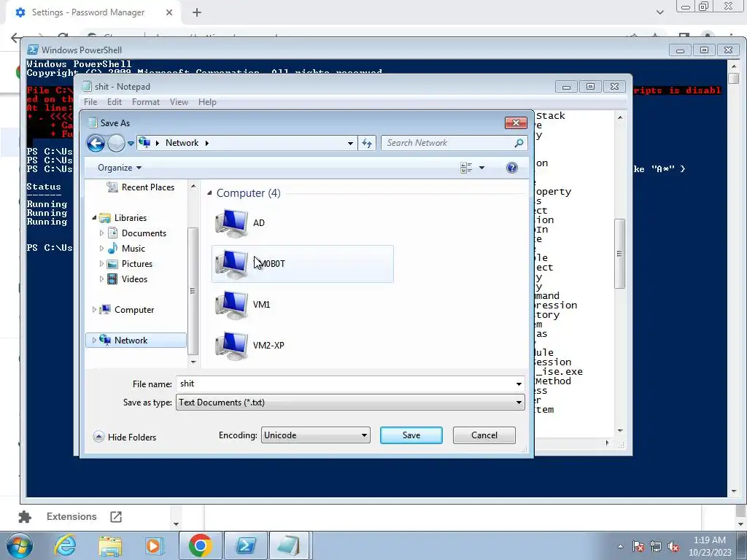Open the File name dropdown arrow
Screen dimensions: 747x560
pos(519,384)
